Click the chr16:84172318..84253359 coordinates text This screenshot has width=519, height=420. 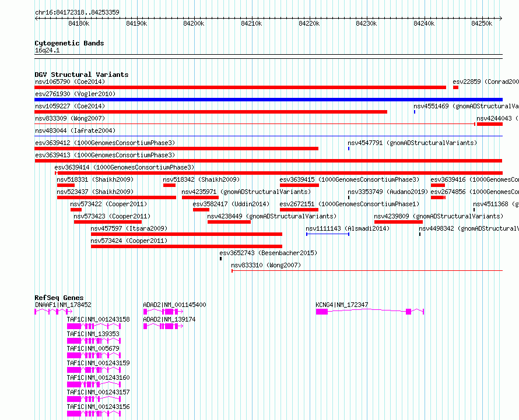pyautogui.click(x=77, y=13)
